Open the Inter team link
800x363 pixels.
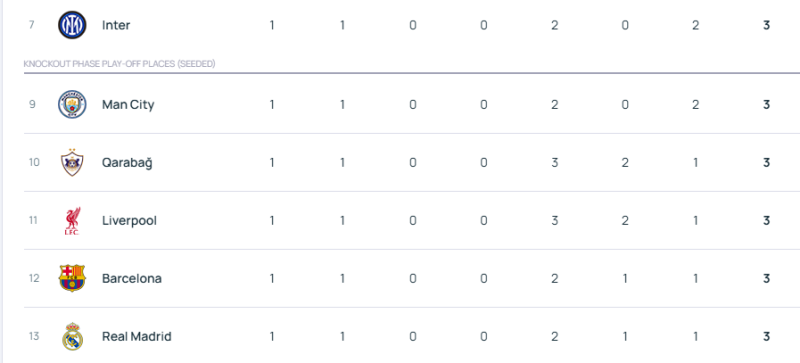click(x=116, y=25)
